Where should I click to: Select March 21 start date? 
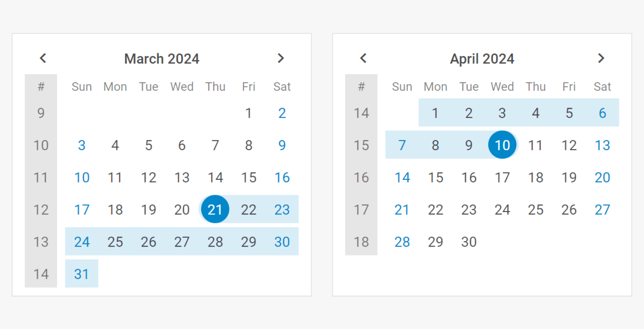tap(215, 209)
